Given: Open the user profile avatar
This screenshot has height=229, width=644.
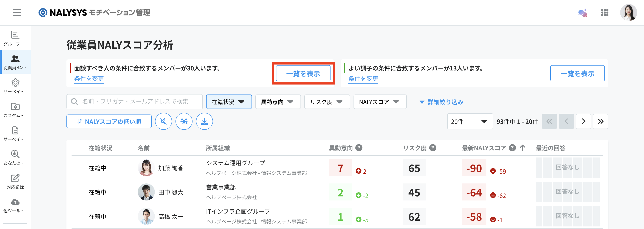Looking at the screenshot, I should tap(628, 13).
